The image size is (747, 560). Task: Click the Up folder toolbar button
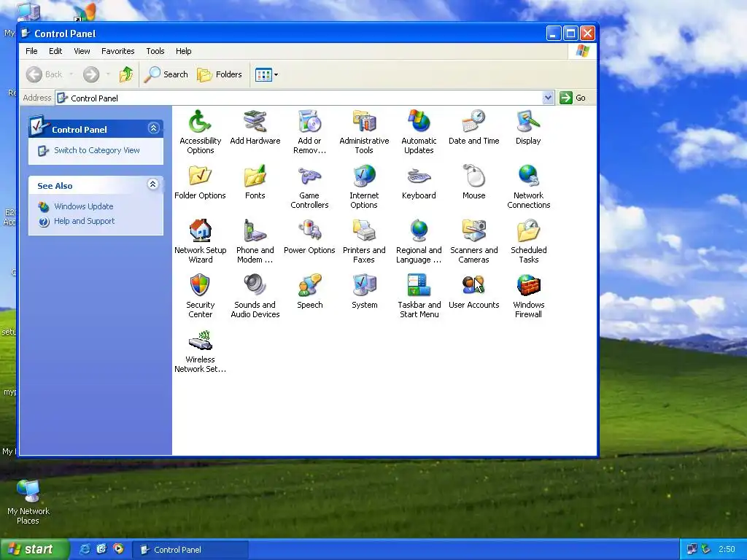[126, 74]
